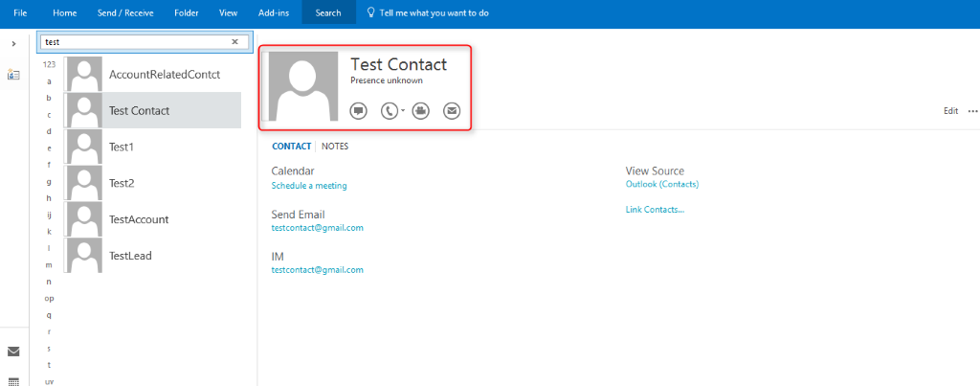Expand the folder pane chevron

[x=13, y=43]
